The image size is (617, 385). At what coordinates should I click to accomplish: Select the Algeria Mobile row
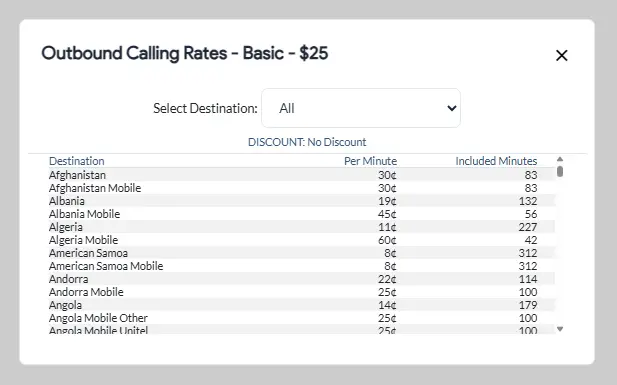click(301, 240)
